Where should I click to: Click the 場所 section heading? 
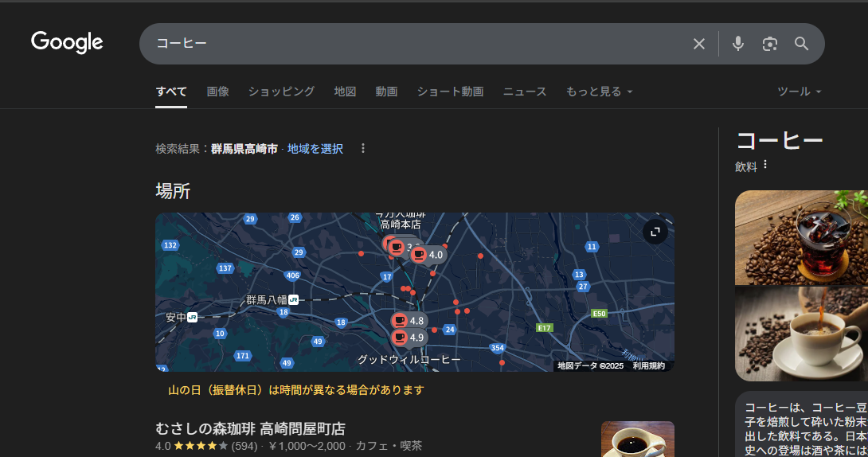coord(173,191)
